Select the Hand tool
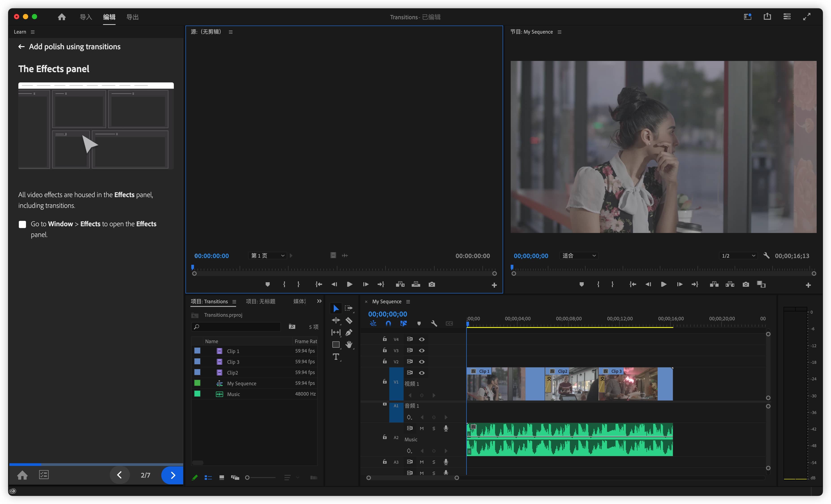This screenshot has height=504, width=831. pyautogui.click(x=349, y=345)
